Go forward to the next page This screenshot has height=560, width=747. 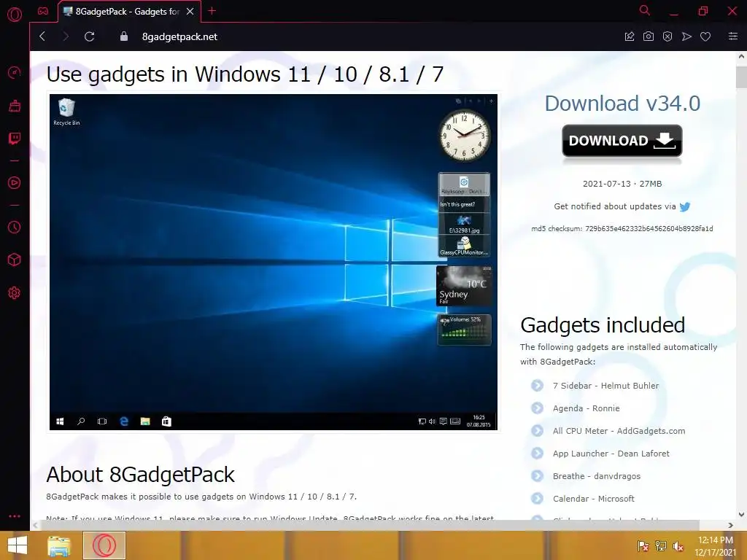(66, 36)
